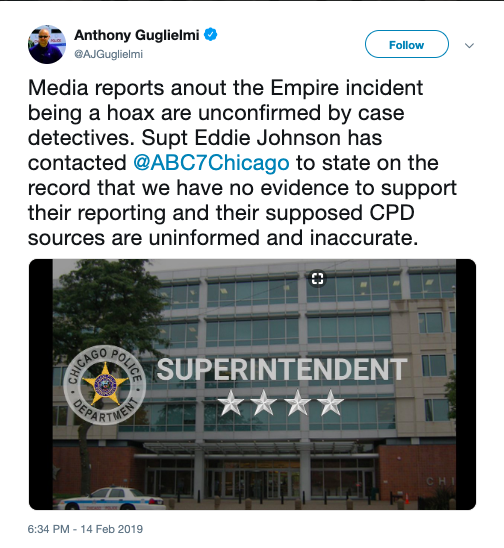Click the SUPERINTENDENT title text
Screen dimensions: 504x548
(282, 369)
